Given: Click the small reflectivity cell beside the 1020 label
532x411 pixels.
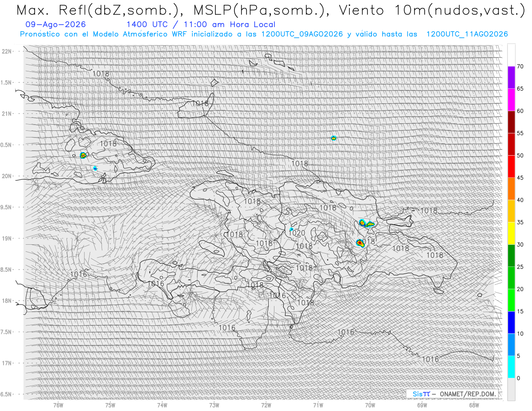Looking at the screenshot, I should coord(291,229).
